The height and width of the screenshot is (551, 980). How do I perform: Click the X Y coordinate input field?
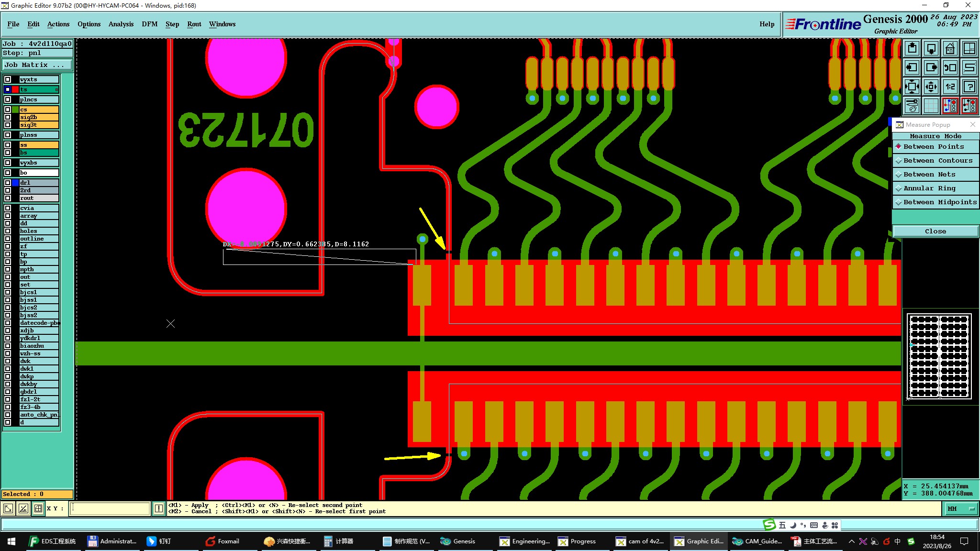click(110, 508)
